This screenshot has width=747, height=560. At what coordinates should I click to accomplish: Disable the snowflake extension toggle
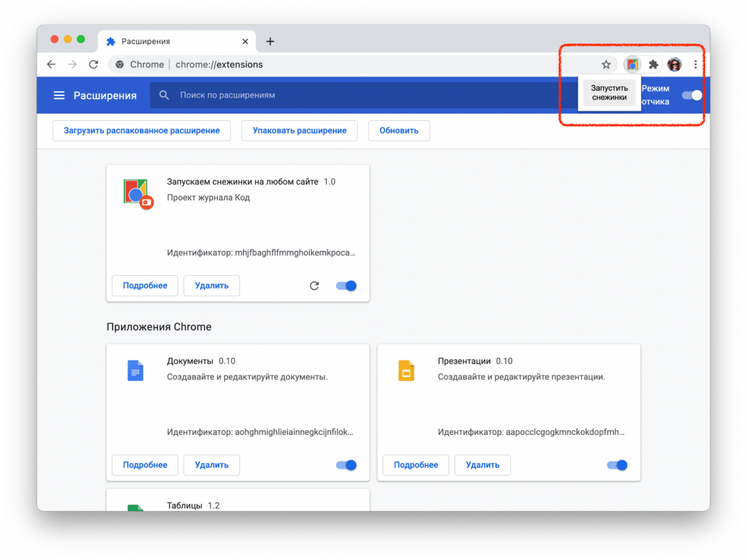point(346,286)
